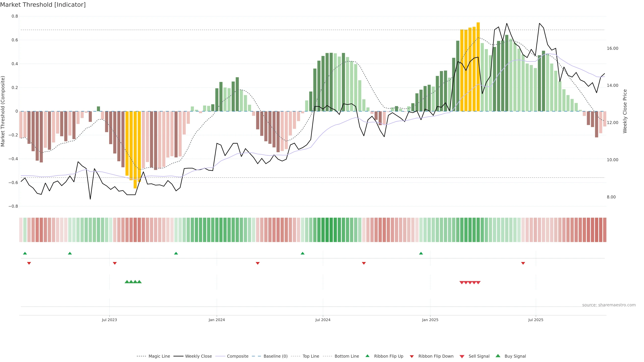Viewport: 644px width, 362px height.
Task: Click the Ribbon Flip Down legend triangle
Action: click(412, 356)
